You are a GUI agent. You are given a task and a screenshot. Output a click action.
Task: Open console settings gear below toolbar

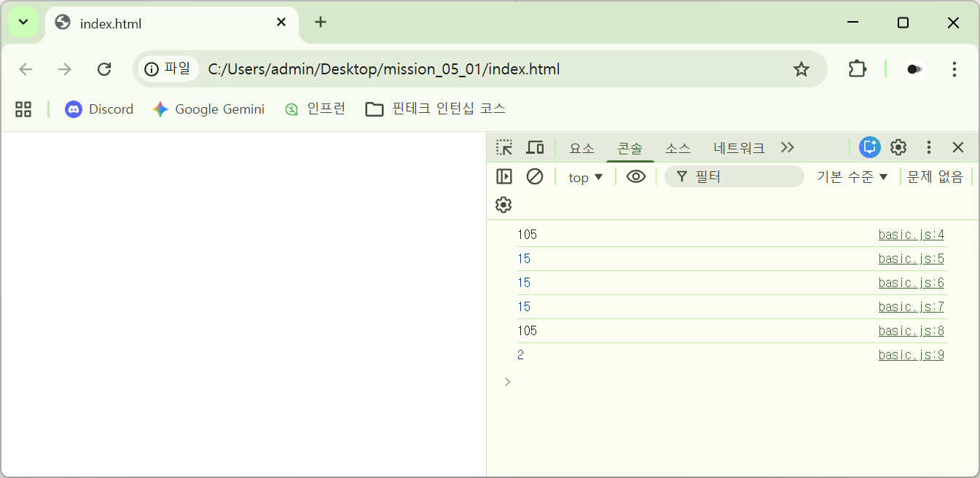tap(503, 205)
